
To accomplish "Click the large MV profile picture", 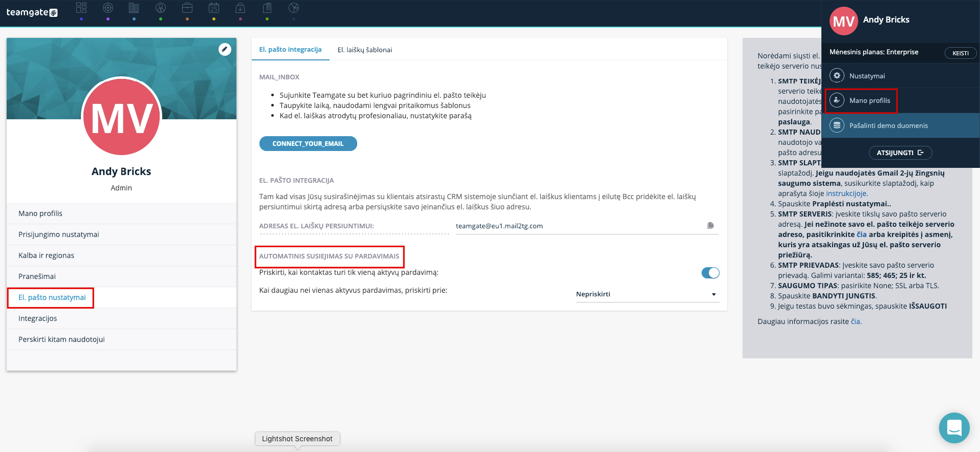I will click(122, 116).
